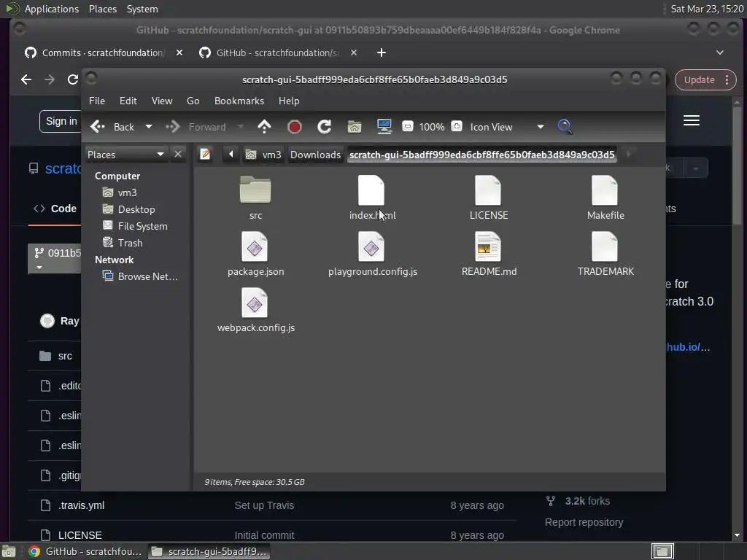Select the package.json file icon

255,246
